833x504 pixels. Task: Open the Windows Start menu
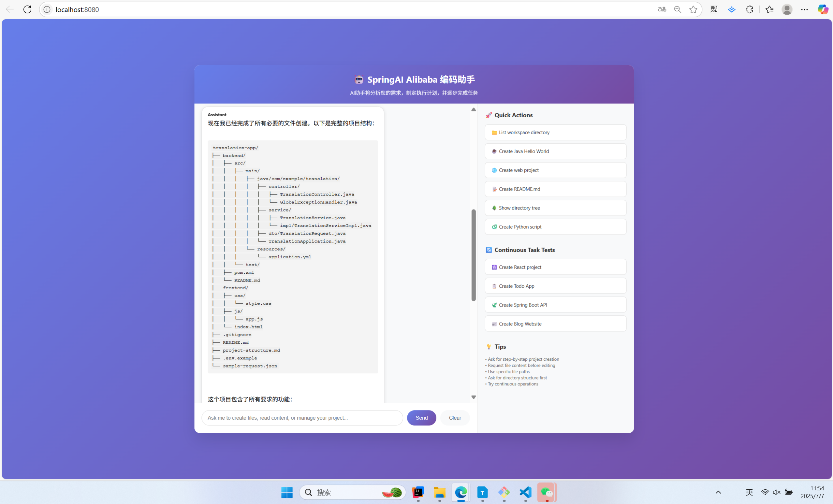click(x=287, y=493)
